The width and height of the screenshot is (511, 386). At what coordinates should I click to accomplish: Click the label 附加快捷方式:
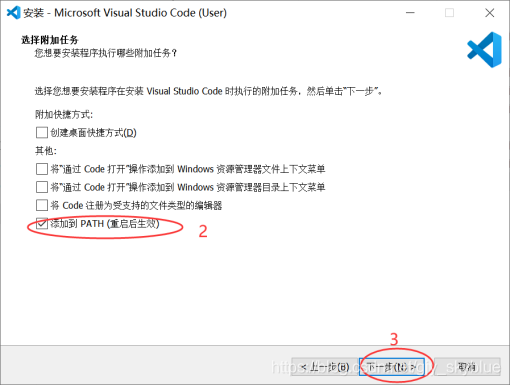pos(64,114)
